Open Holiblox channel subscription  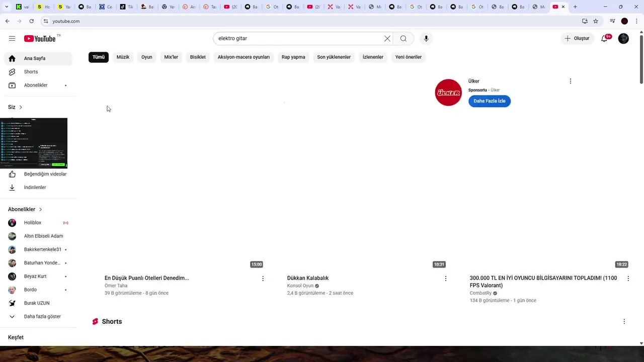38,223
